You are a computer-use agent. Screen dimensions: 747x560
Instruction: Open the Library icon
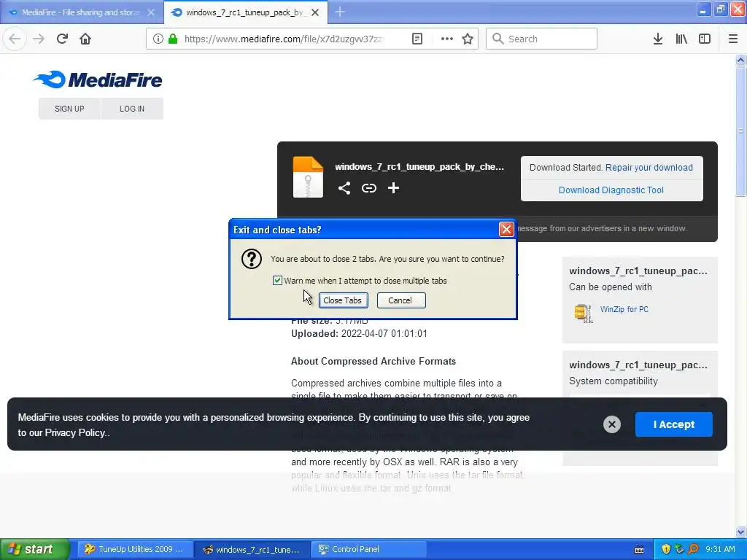click(x=681, y=39)
